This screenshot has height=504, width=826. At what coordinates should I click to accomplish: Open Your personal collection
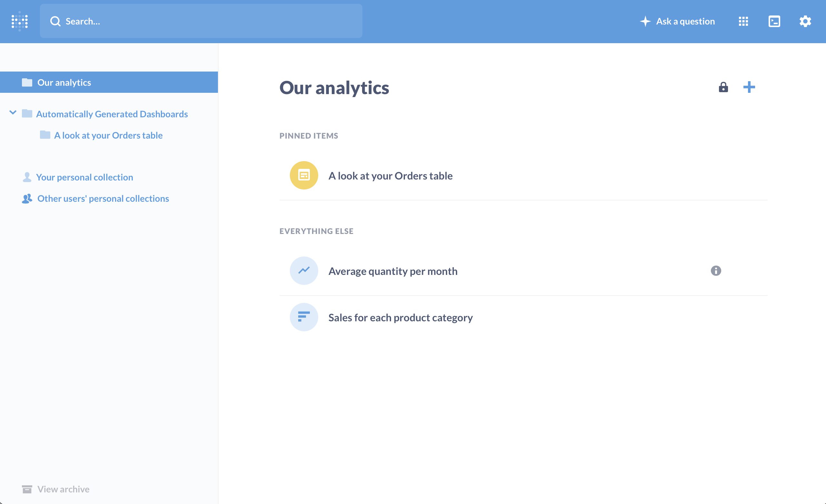click(84, 177)
